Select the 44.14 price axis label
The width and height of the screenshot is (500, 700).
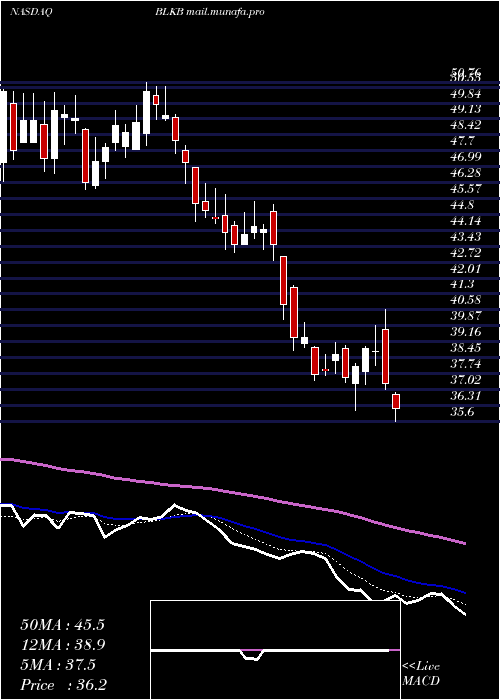click(x=465, y=221)
